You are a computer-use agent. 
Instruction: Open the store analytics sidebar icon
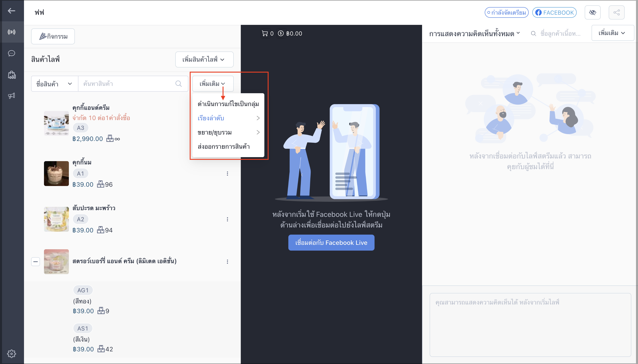coord(12,75)
